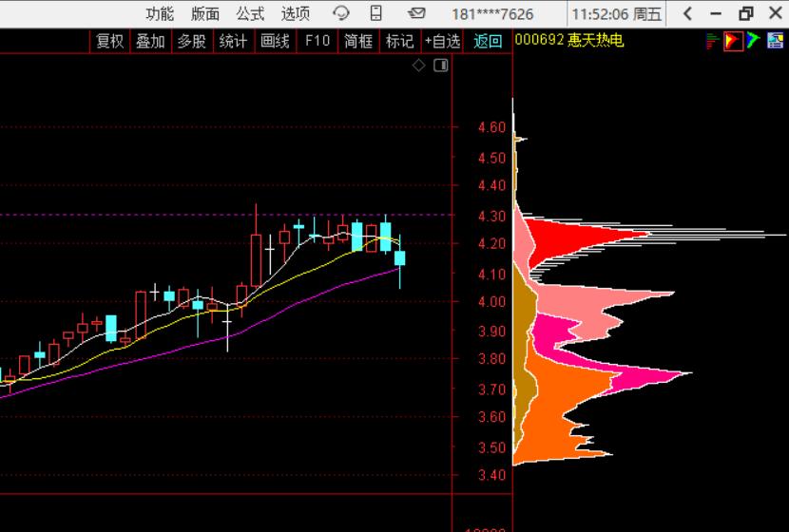Click the latest cyan candlestick
Image resolution: width=789 pixels, height=532 pixels.
click(399, 258)
